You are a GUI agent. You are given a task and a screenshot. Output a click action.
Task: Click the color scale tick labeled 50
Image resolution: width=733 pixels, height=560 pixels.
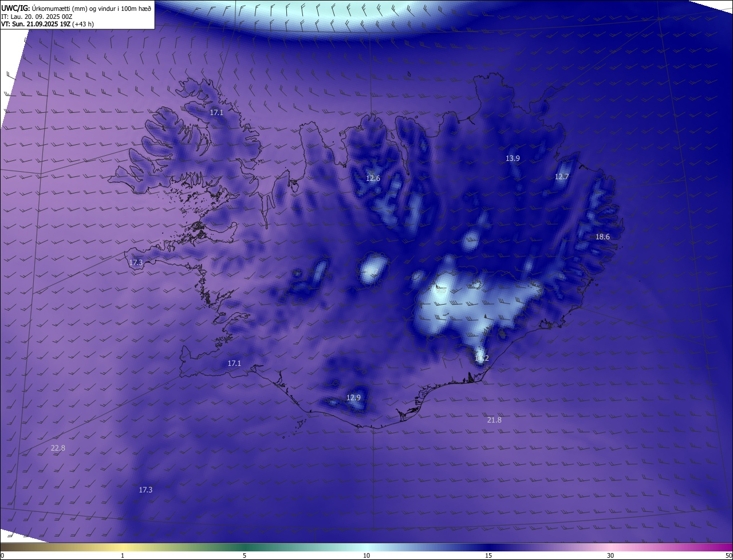pyautogui.click(x=728, y=555)
